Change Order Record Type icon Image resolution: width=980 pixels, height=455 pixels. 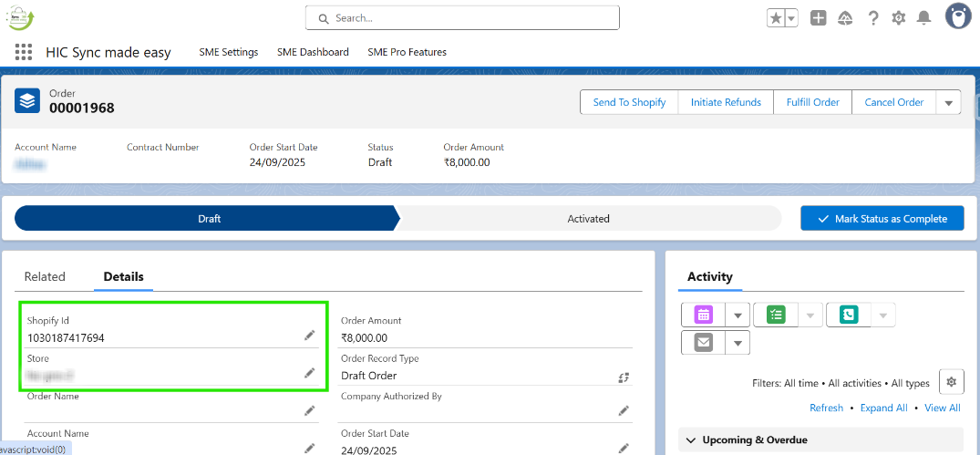[x=624, y=377]
